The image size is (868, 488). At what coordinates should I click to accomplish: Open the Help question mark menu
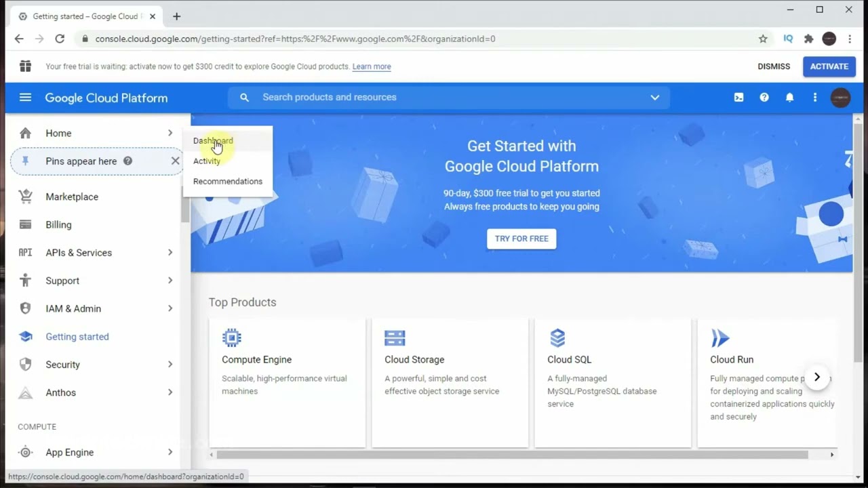click(764, 98)
